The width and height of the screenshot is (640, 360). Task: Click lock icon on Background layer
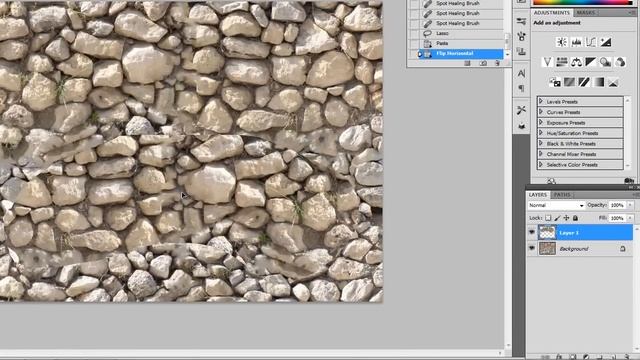coord(622,249)
